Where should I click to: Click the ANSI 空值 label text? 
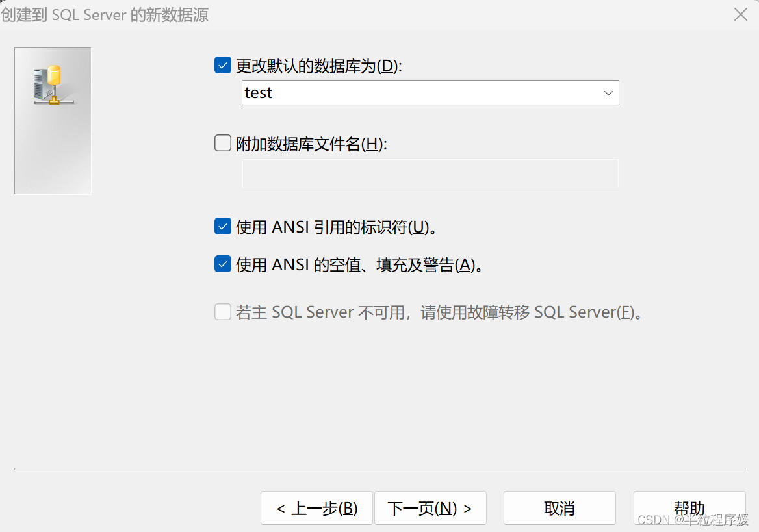pyautogui.click(x=361, y=264)
